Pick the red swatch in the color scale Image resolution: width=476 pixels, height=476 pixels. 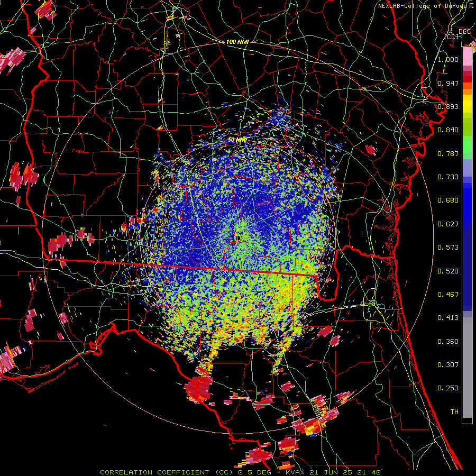tap(467, 79)
